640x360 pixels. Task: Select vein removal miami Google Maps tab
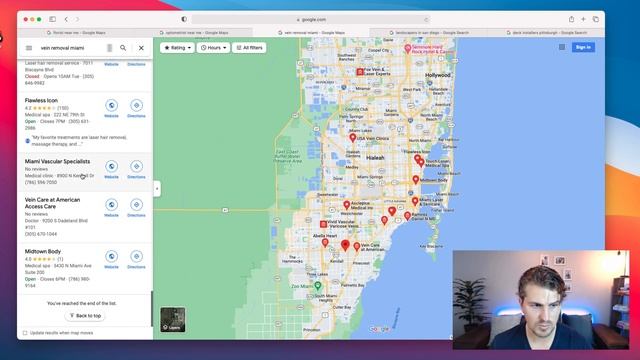point(311,33)
